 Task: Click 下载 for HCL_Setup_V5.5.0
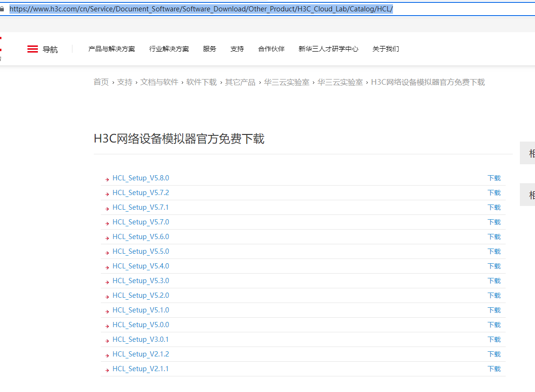pyautogui.click(x=494, y=251)
